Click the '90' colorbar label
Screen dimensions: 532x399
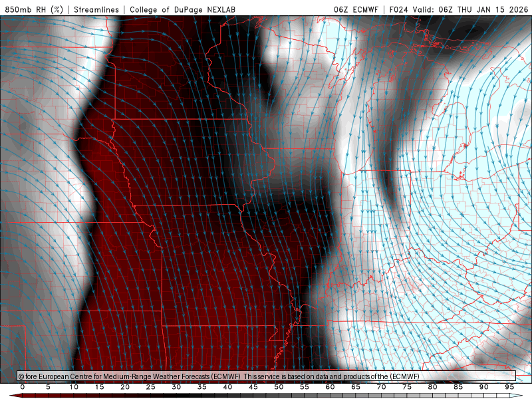pyautogui.click(x=483, y=387)
